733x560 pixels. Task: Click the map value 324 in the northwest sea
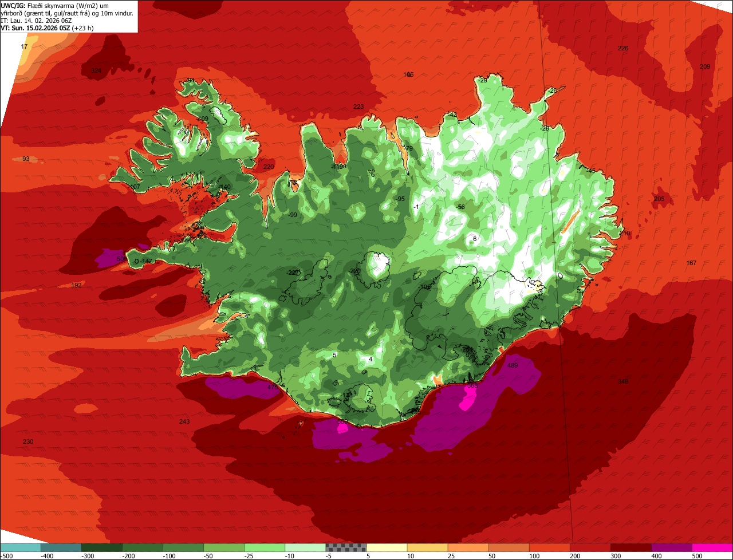(x=96, y=71)
